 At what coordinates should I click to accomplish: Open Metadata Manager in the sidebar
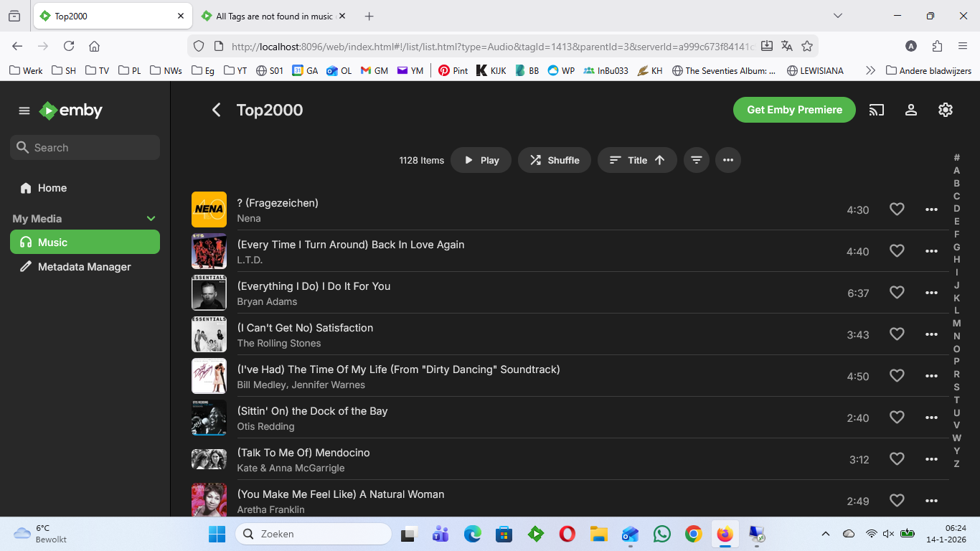(85, 267)
